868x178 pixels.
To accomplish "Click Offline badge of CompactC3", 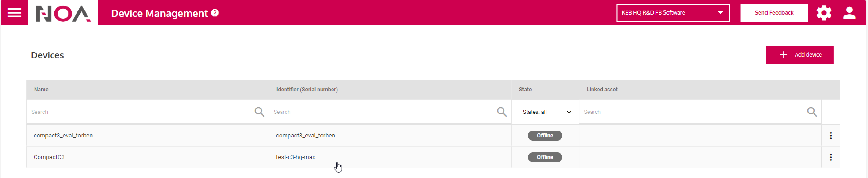I will pyautogui.click(x=545, y=157).
